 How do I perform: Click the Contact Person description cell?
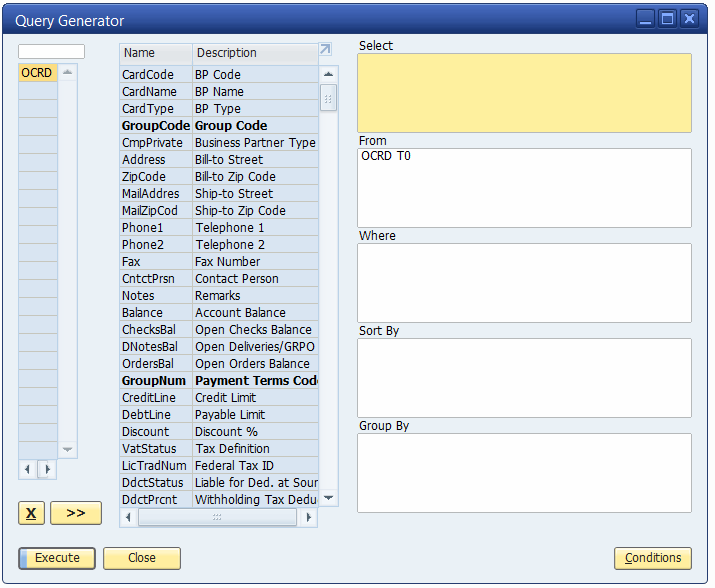[255, 278]
